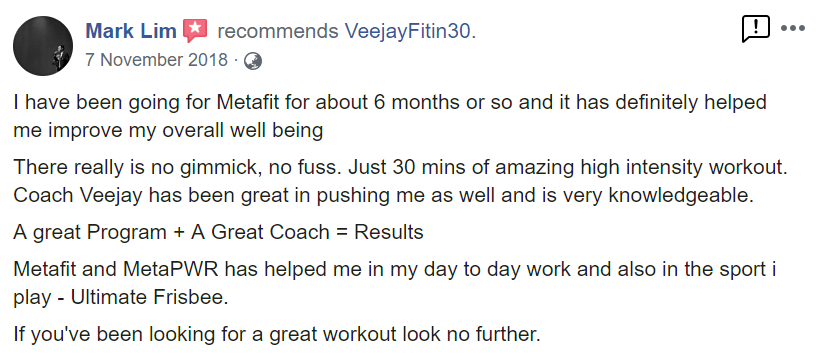The height and width of the screenshot is (361, 816).
Task: Click the globe public audience icon
Action: coord(253,61)
